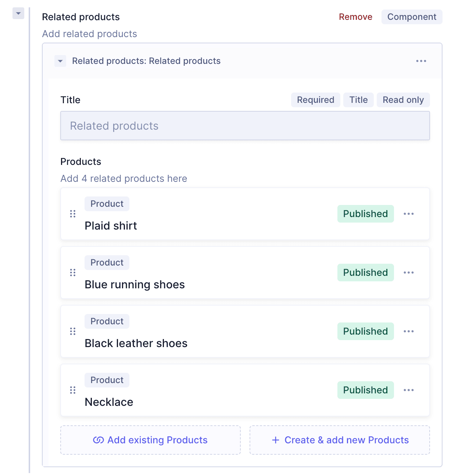The height and width of the screenshot is (476, 455).
Task: Collapse Related products: Related products panel
Action: pyautogui.click(x=60, y=61)
